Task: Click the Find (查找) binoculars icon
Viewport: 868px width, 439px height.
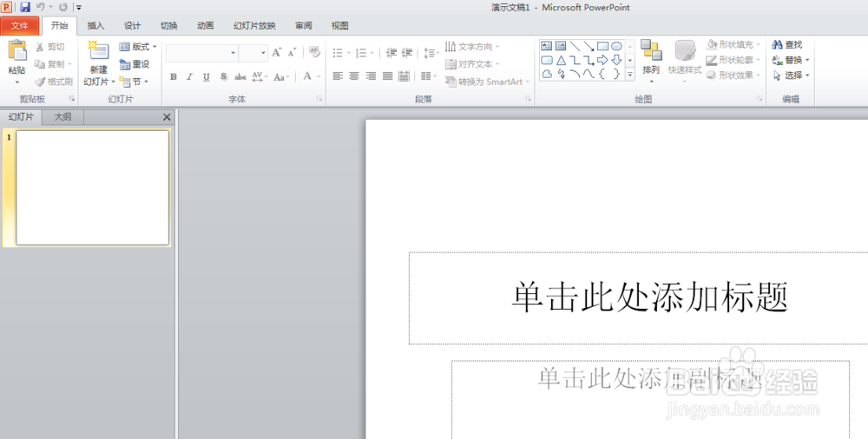Action: click(x=777, y=45)
